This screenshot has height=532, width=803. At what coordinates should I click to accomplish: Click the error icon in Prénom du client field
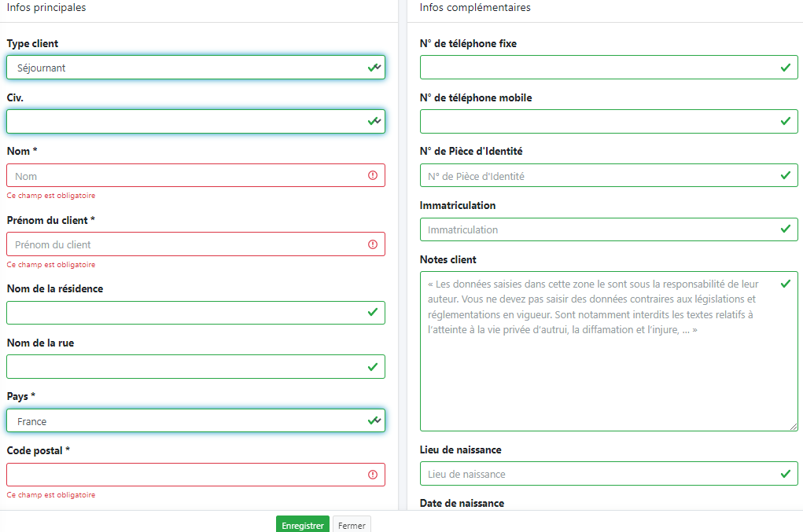tap(373, 244)
